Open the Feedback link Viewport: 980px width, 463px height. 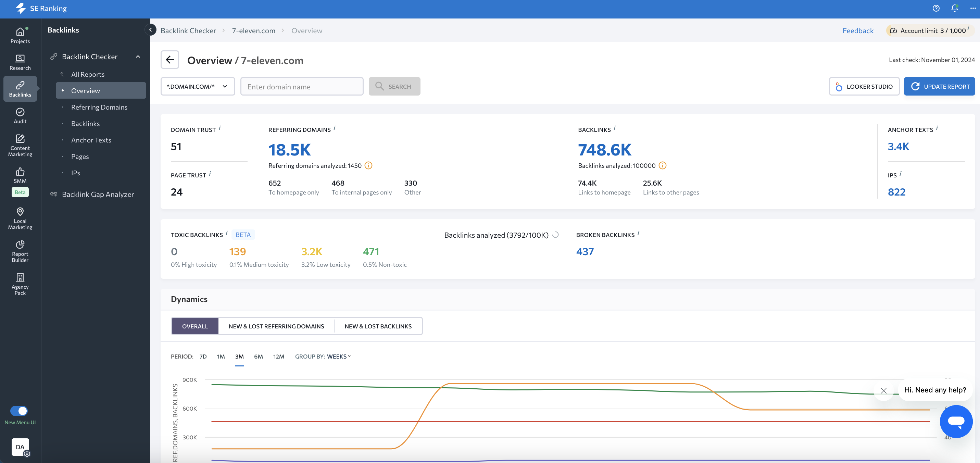click(858, 30)
